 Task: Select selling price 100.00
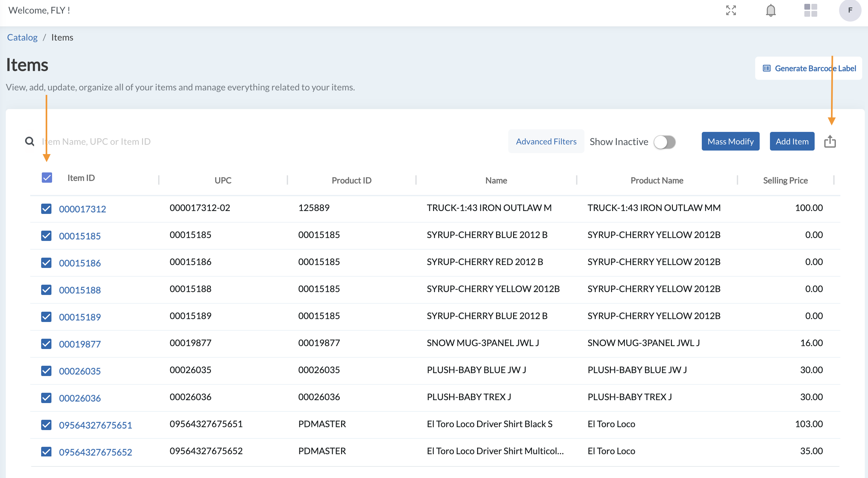point(809,208)
